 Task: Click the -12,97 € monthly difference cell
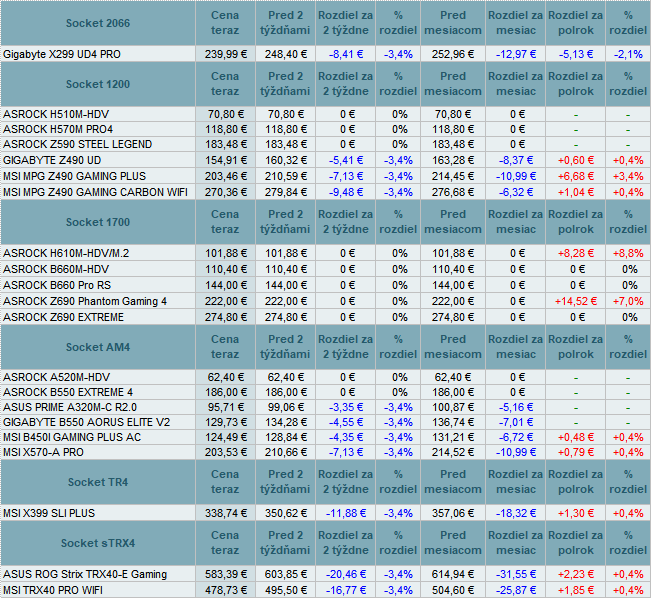[x=516, y=54]
